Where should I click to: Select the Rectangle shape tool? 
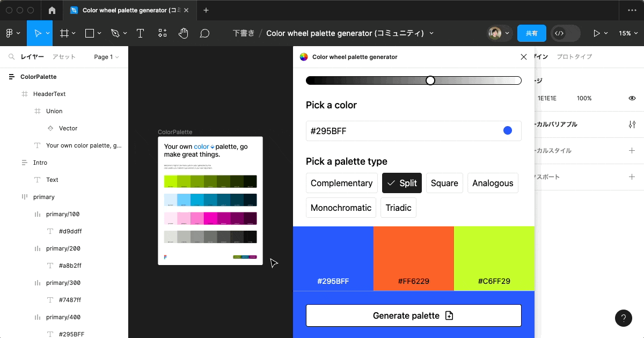89,33
